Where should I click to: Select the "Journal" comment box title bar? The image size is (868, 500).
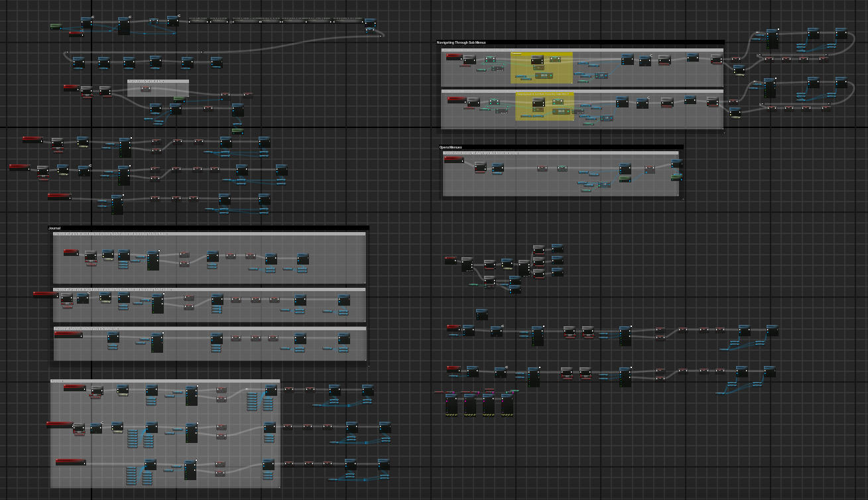55,228
